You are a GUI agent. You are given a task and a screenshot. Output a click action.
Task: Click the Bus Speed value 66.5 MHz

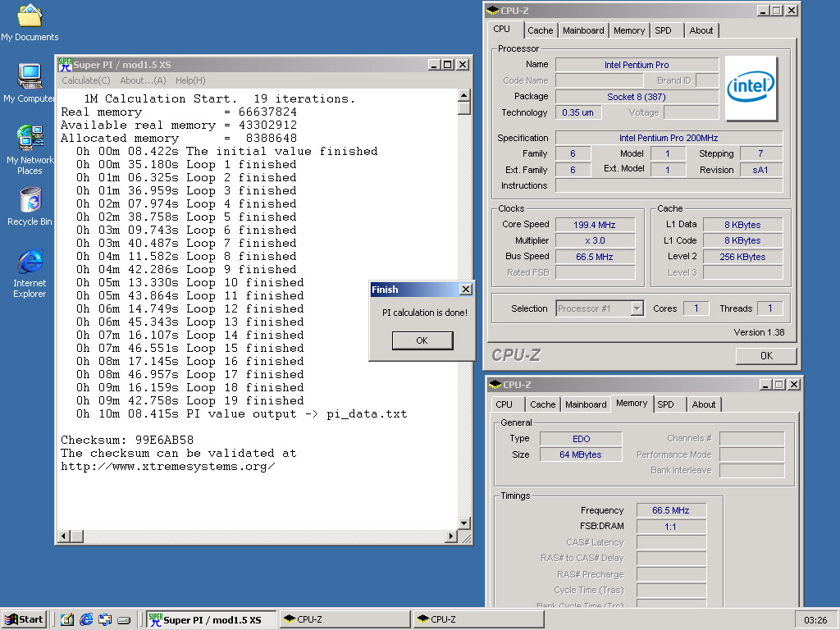click(x=595, y=257)
